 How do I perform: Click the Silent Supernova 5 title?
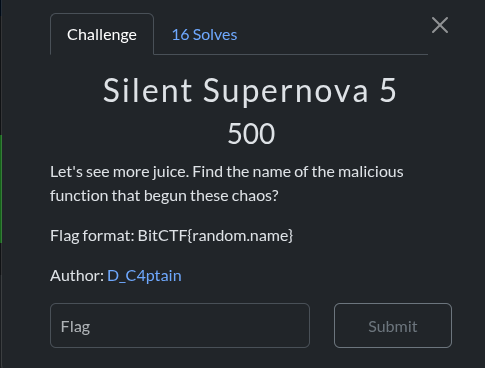tap(250, 90)
